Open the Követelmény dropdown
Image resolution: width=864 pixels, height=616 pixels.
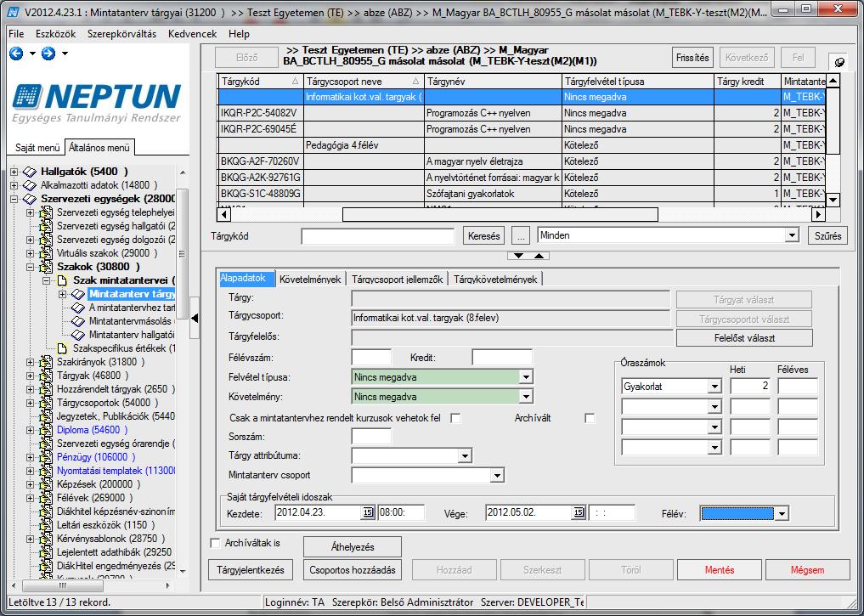526,397
